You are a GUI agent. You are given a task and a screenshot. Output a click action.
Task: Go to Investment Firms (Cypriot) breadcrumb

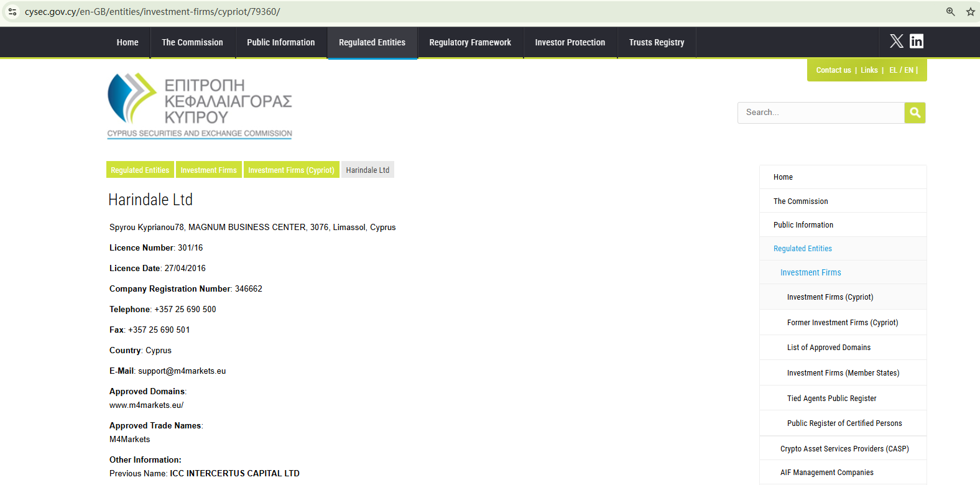(291, 170)
